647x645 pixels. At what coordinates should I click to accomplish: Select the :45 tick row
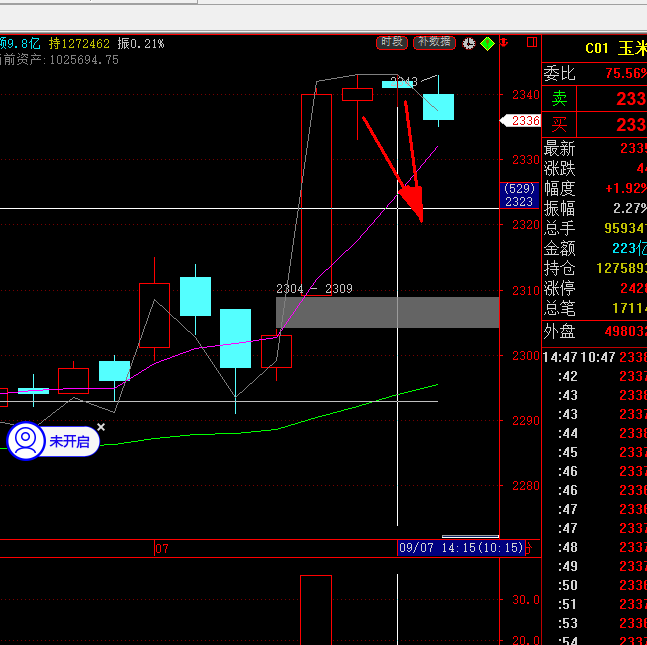[595, 452]
